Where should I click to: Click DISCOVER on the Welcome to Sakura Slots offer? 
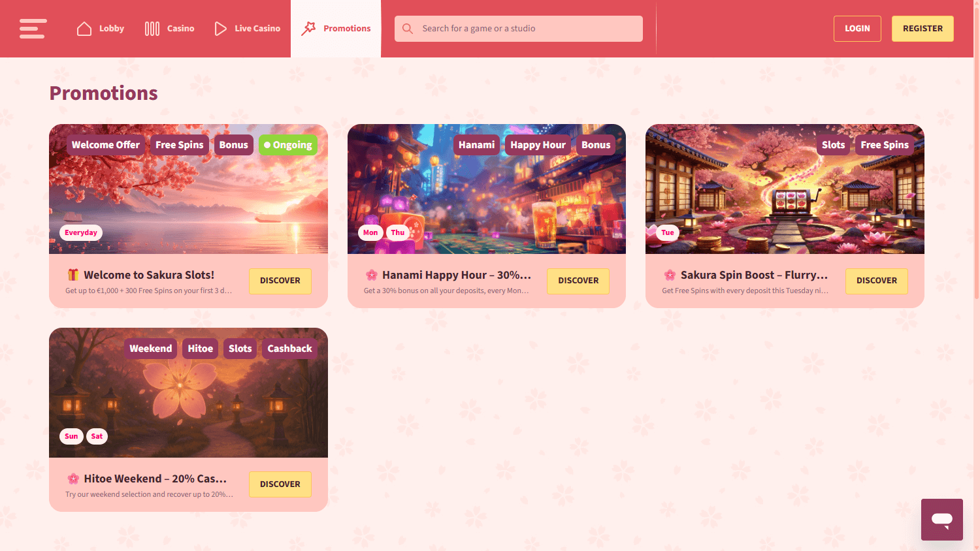[x=280, y=281]
